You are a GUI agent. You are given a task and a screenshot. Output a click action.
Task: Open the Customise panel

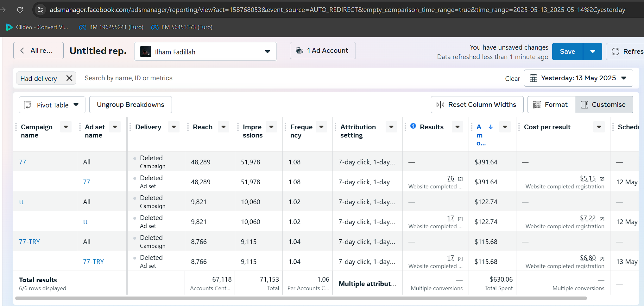pos(604,105)
